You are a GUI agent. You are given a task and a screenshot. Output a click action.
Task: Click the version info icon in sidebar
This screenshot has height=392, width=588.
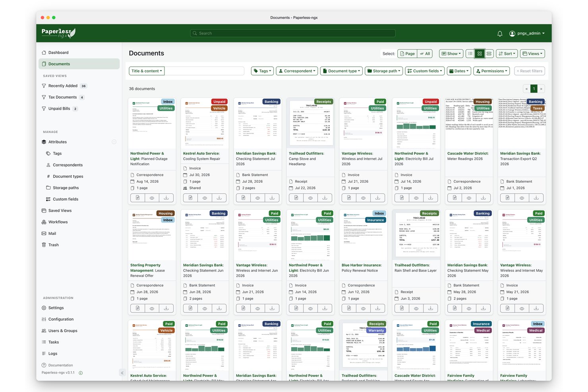tap(81, 373)
